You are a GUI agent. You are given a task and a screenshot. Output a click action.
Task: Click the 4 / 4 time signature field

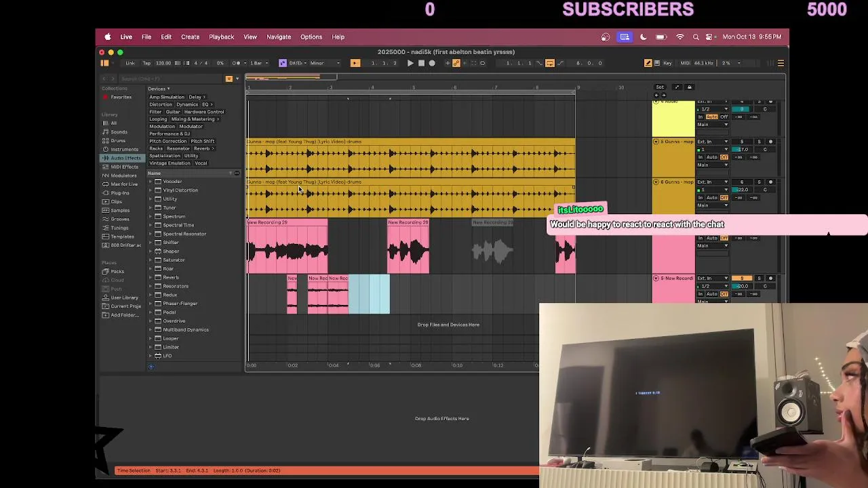[x=201, y=63]
